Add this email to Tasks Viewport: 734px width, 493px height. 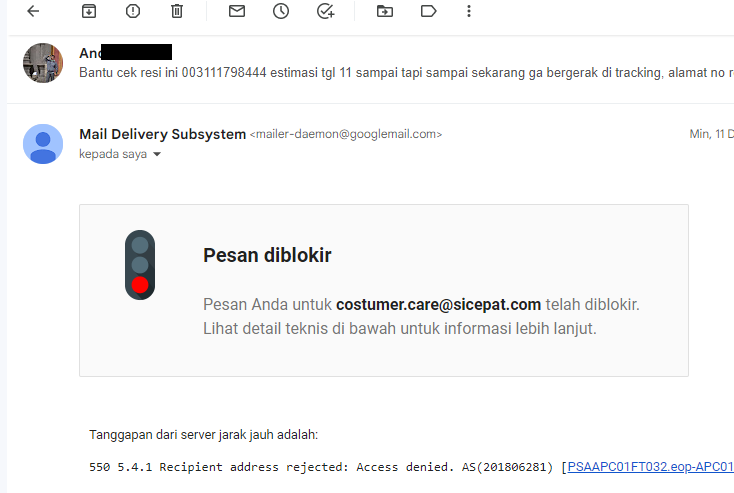pyautogui.click(x=325, y=11)
